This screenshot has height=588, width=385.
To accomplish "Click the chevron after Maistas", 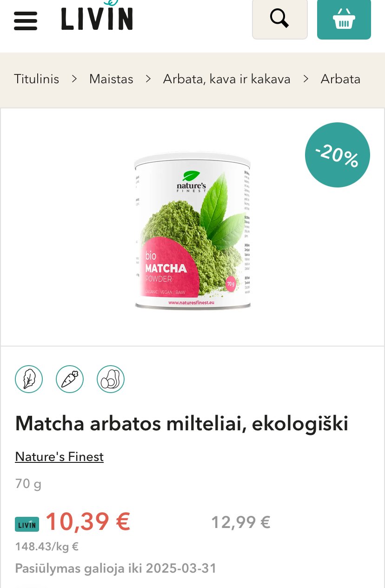I will (x=148, y=79).
